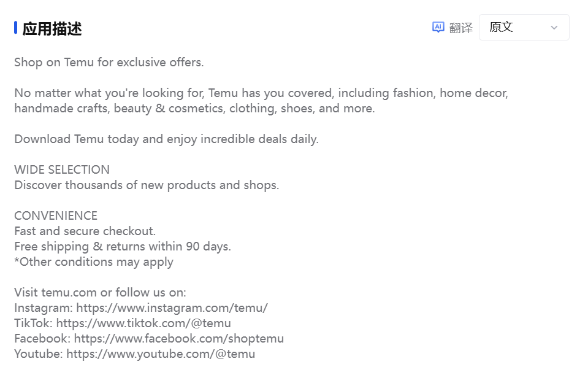Open the TikTok @temu link
The width and height of the screenshot is (588, 372).
pyautogui.click(x=143, y=323)
